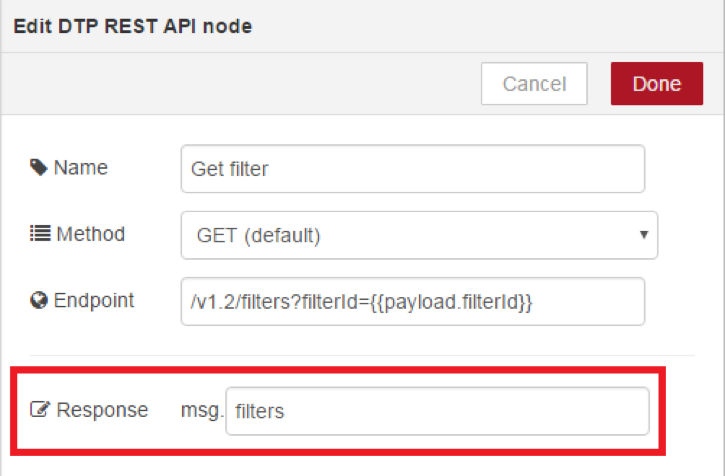Click the Method label
The width and height of the screenshot is (725, 476).
click(91, 234)
